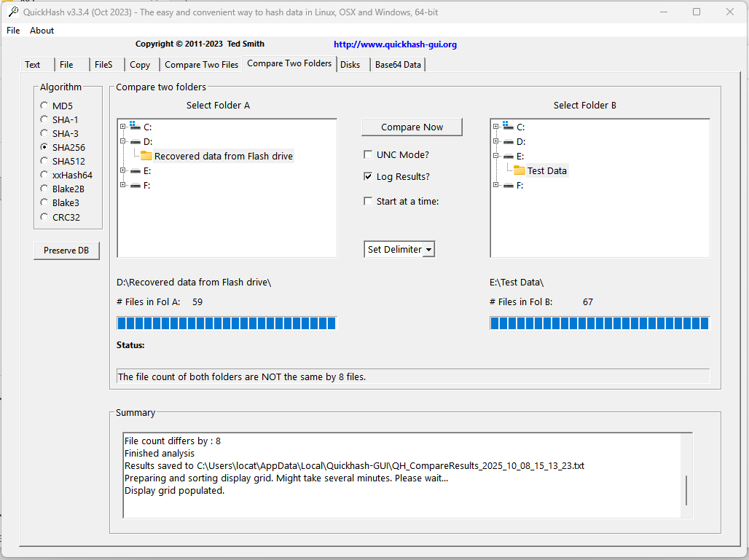Click the F: drive icon in Folder B tree

tap(508, 185)
